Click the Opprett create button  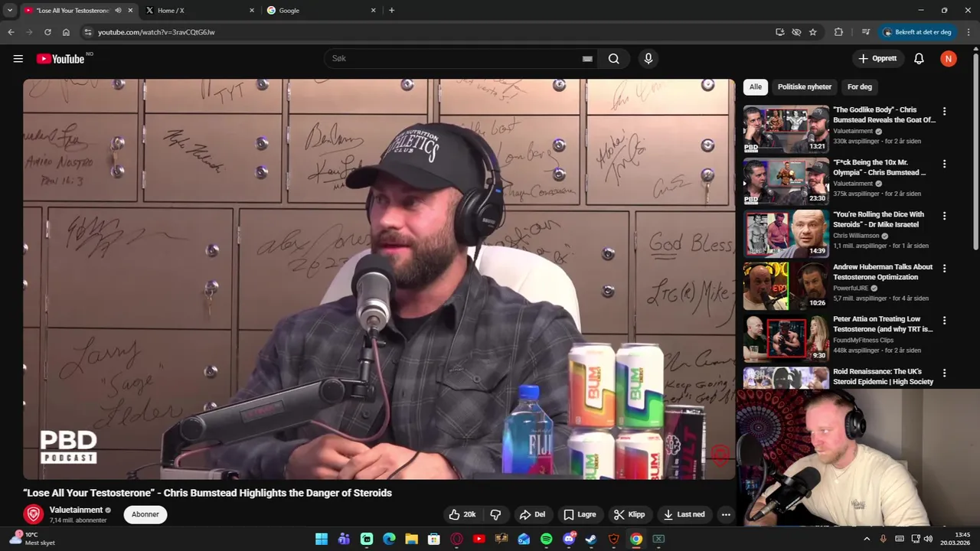(x=877, y=59)
